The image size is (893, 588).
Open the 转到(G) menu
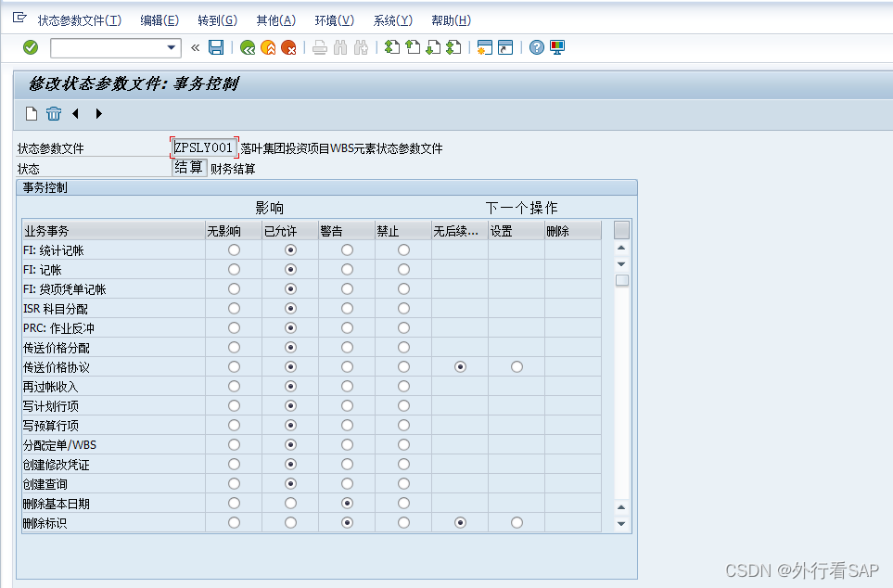(218, 20)
